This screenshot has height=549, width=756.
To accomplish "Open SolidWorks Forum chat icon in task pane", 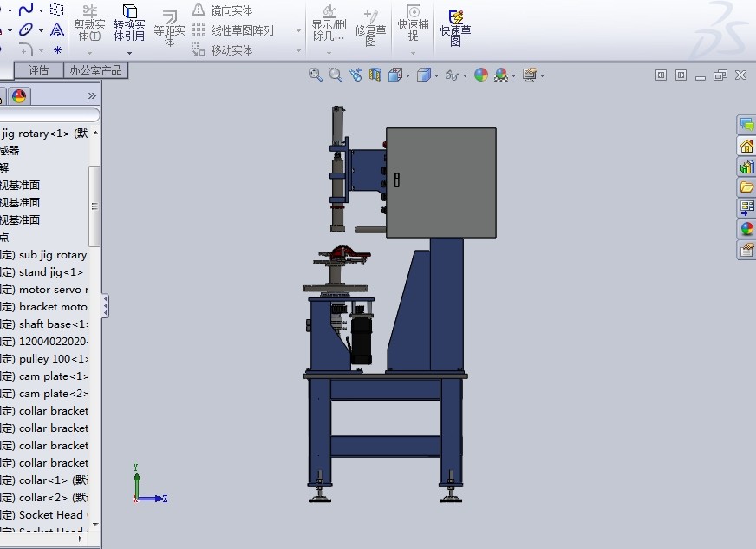I will point(746,125).
